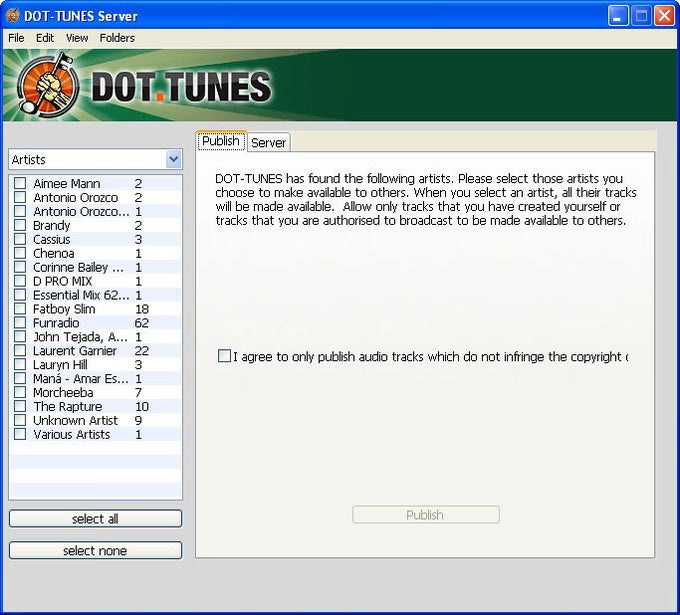Screen dimensions: 680x615
Task: Click the Funradio artist name
Action: [56, 323]
